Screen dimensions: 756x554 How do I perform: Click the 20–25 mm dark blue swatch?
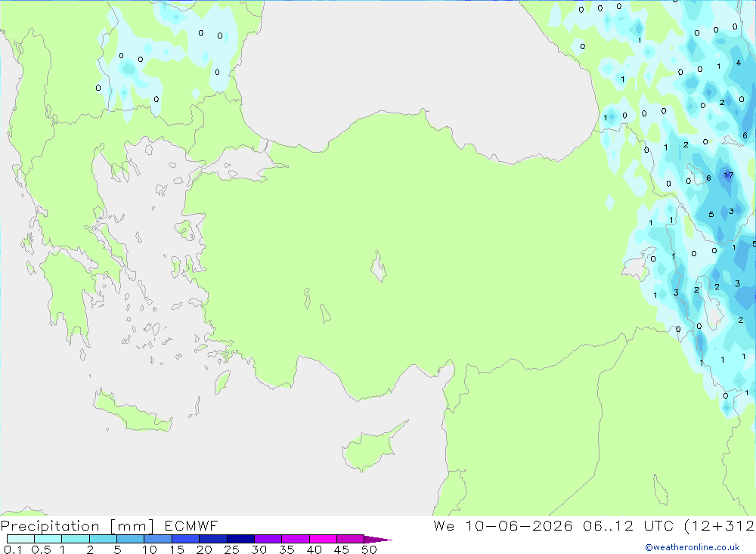tap(213, 539)
